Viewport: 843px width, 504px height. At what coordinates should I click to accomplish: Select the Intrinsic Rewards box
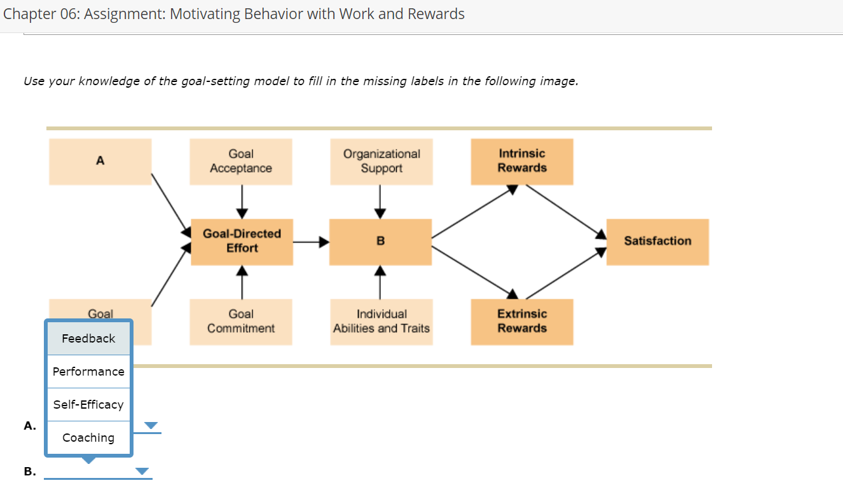(521, 161)
